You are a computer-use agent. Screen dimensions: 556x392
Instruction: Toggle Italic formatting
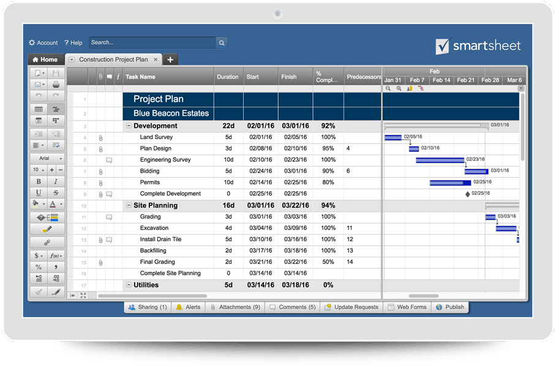click(56, 181)
